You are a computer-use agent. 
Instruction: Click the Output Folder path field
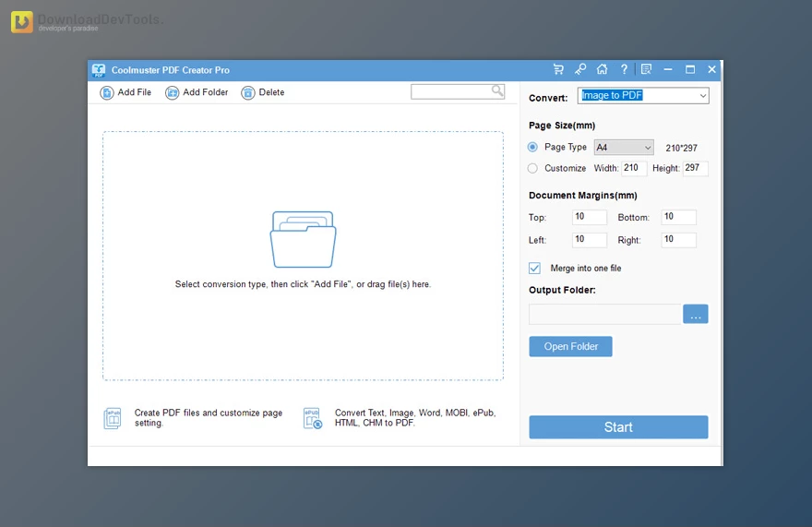coord(605,314)
